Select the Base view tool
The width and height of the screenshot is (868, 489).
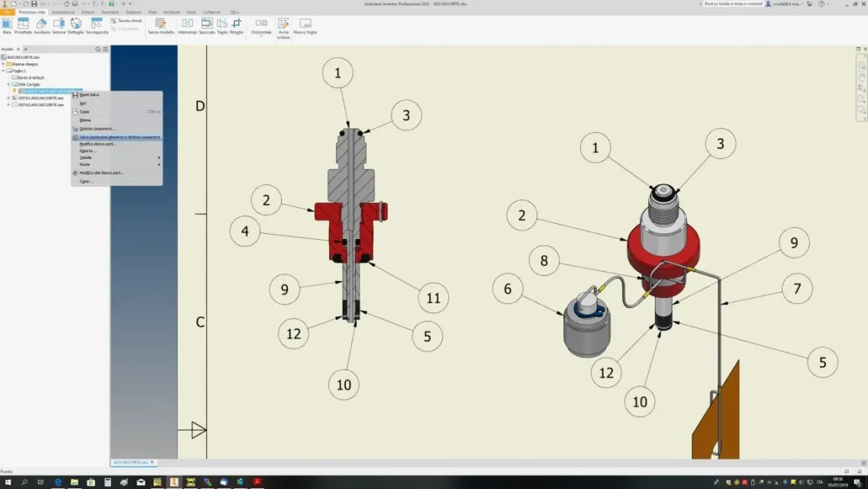pyautogui.click(x=7, y=25)
